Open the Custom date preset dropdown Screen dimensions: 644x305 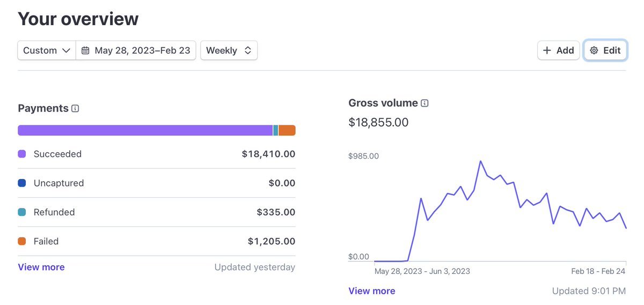[47, 50]
